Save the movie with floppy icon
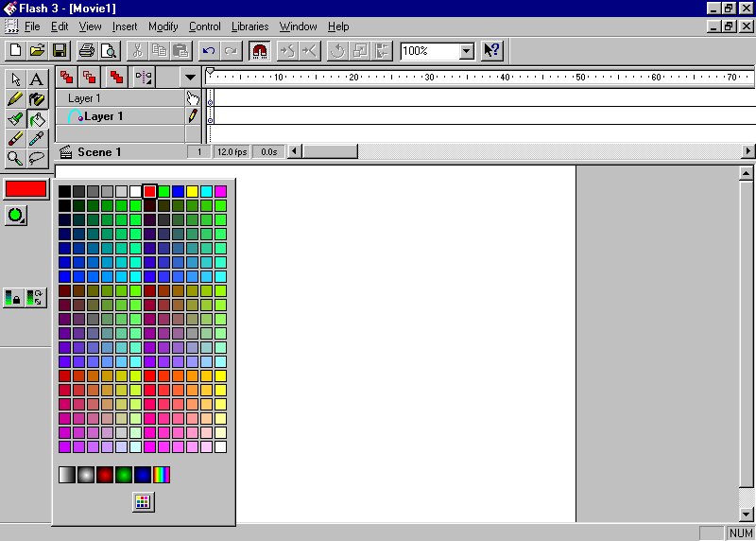The width and height of the screenshot is (756, 541). [60, 51]
